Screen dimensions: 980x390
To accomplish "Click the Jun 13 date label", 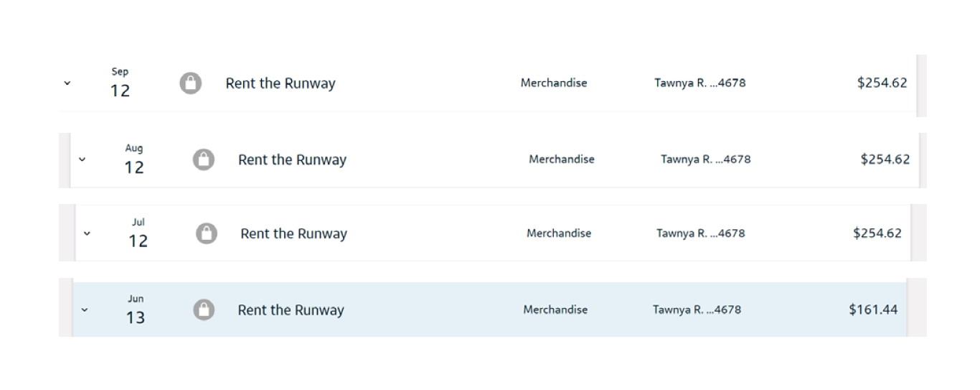I will 136,310.
